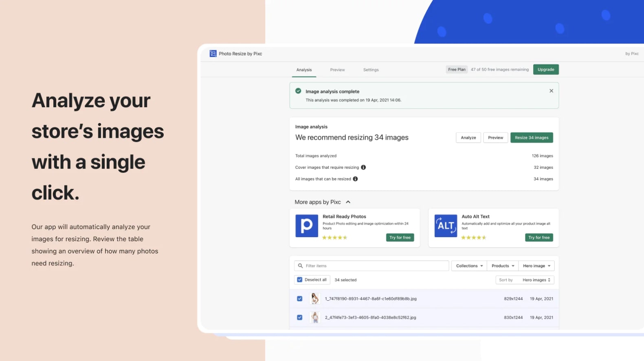Click the Free Plan badge
644x361 pixels.
tap(457, 70)
